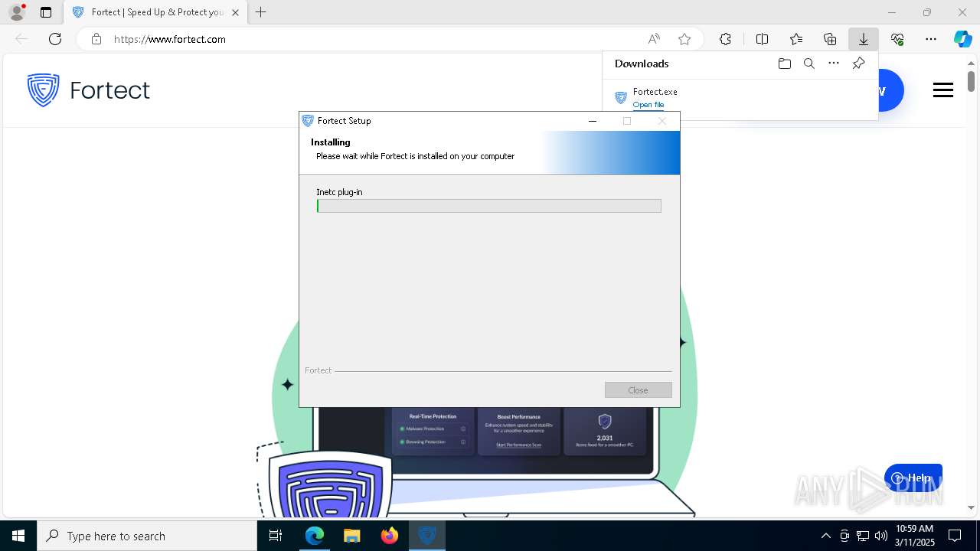This screenshot has height=551, width=980.
Task: Pin the Downloads panel
Action: point(858,64)
